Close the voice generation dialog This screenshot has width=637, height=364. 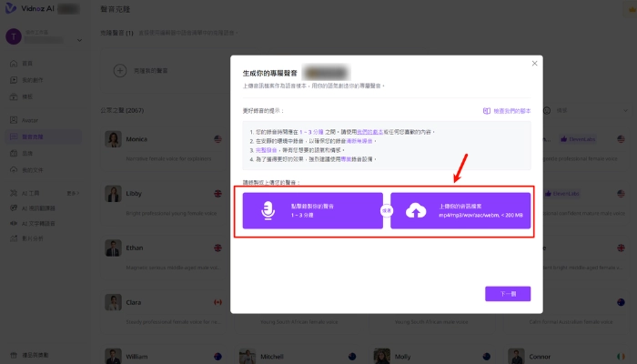(535, 64)
